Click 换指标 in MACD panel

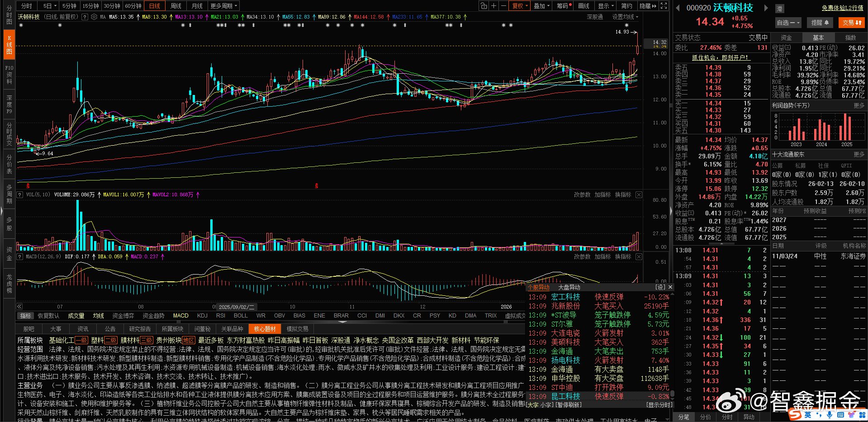click(623, 256)
